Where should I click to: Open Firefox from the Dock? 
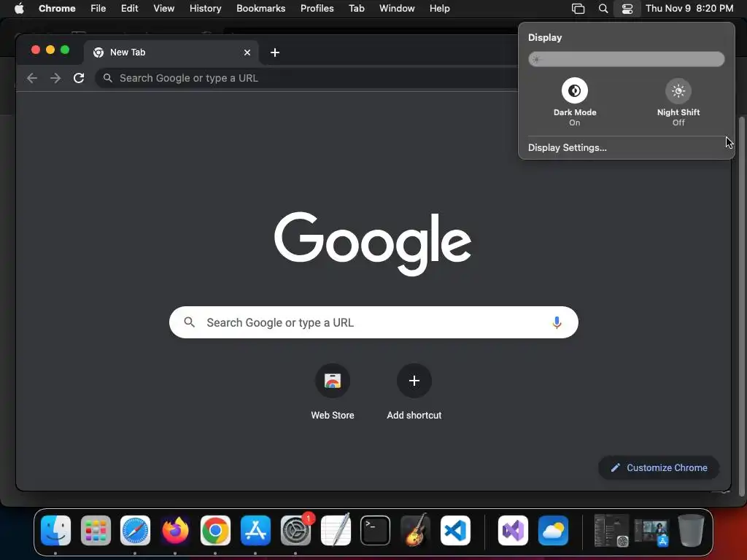click(x=175, y=531)
